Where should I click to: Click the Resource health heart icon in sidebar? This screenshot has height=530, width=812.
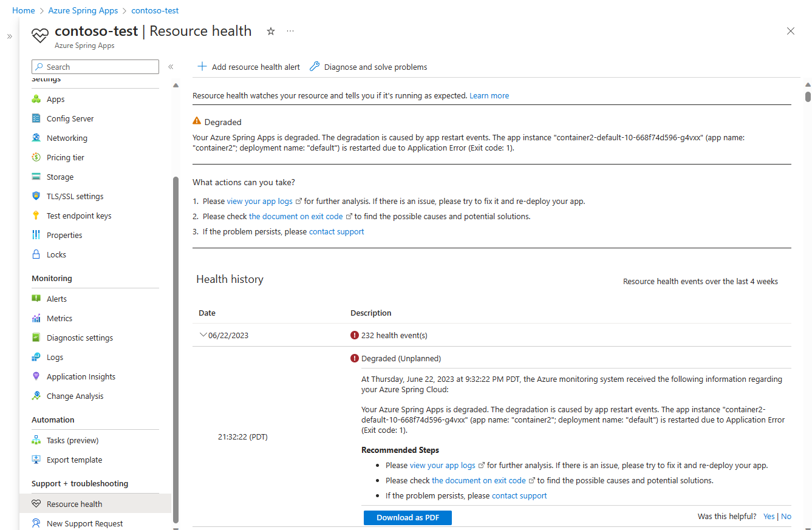36,504
